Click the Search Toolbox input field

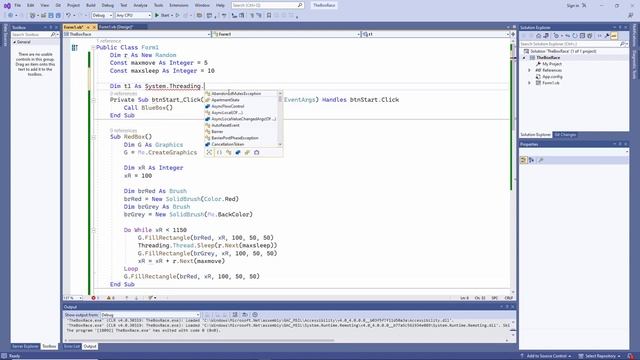point(31,35)
